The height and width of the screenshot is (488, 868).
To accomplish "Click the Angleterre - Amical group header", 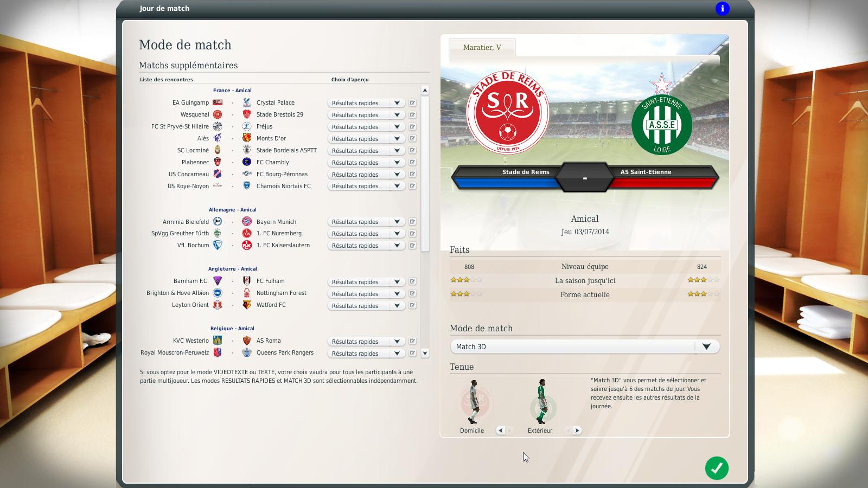I will point(232,269).
